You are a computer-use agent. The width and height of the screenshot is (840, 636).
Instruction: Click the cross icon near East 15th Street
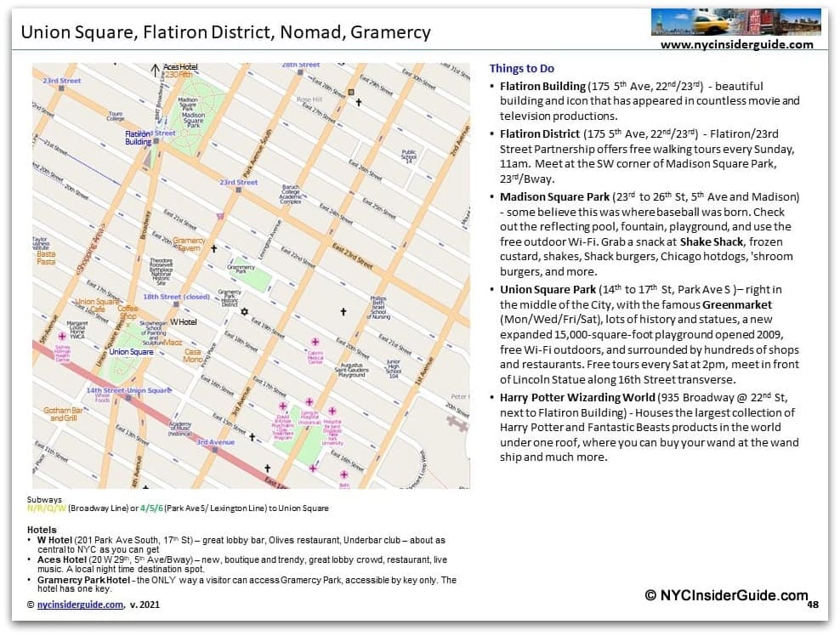click(x=252, y=437)
